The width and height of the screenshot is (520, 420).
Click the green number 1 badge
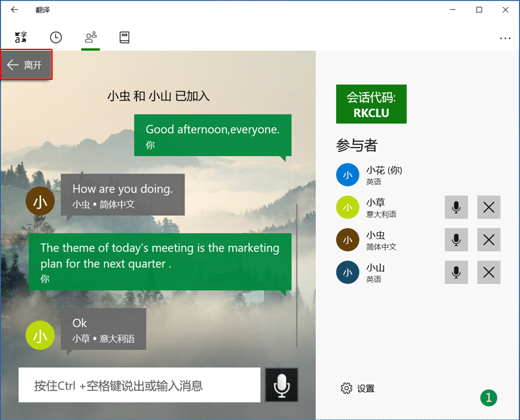point(489,397)
